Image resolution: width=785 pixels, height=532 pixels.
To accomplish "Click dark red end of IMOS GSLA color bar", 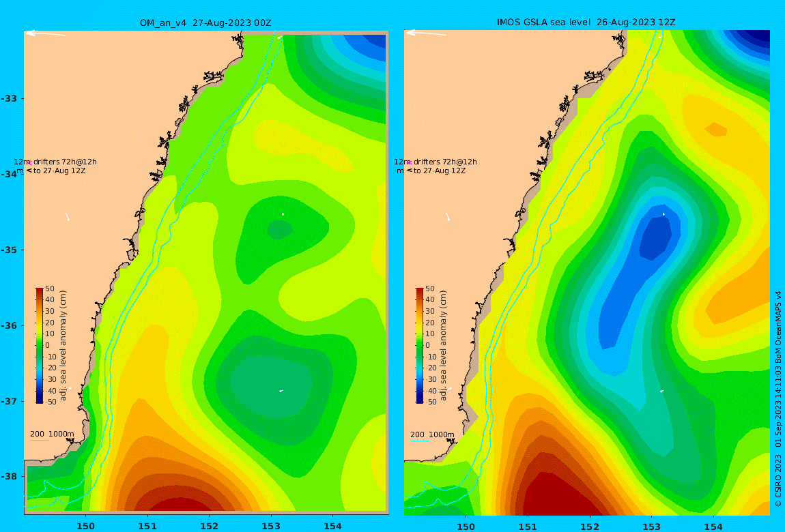I will click(420, 291).
